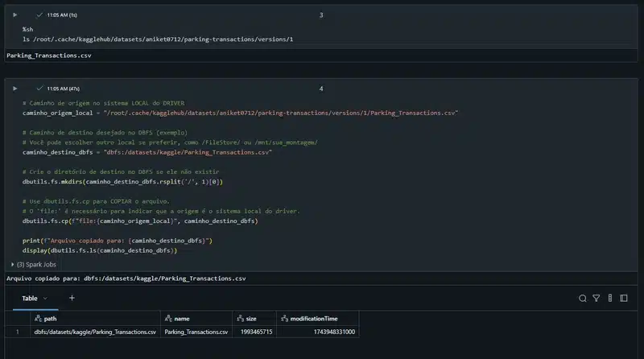Sort by the modificationTime column header
The image size is (644, 359).
click(x=317, y=318)
